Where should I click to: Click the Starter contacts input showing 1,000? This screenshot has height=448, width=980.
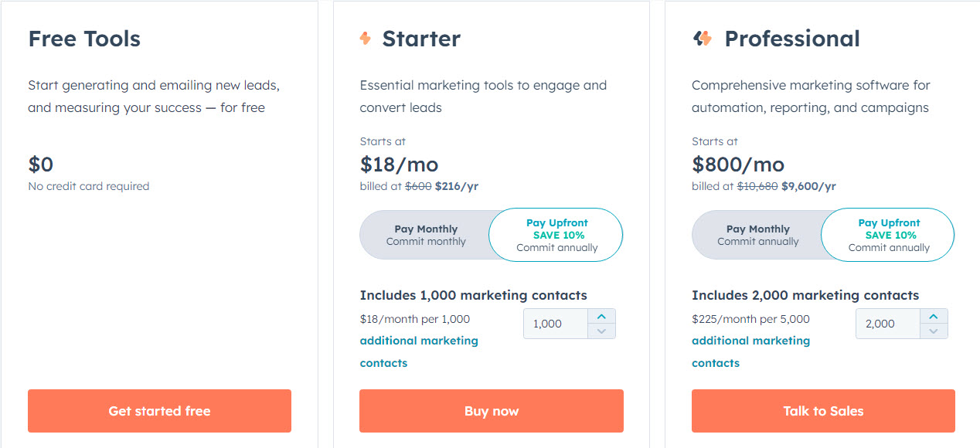556,324
